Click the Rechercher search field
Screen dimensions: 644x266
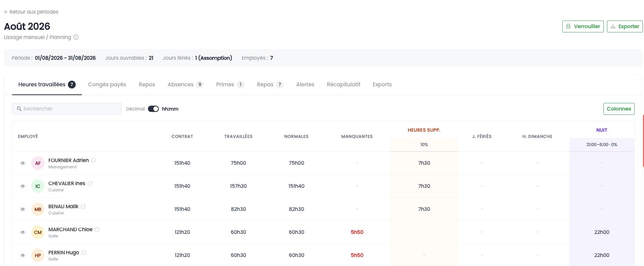(67, 109)
